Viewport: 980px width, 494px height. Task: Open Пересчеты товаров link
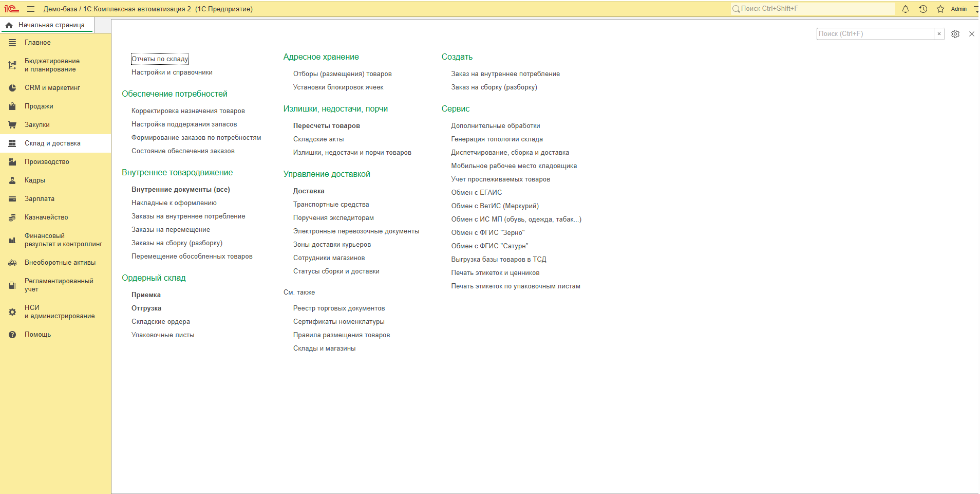coord(327,126)
